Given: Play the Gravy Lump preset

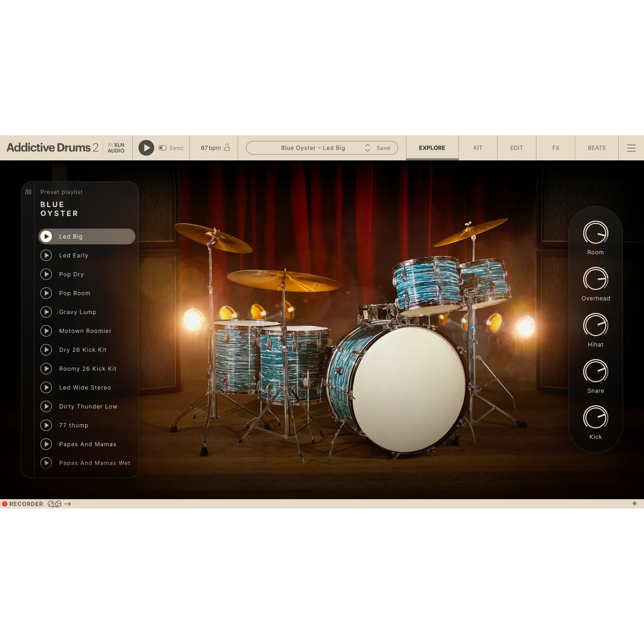Looking at the screenshot, I should (46, 312).
